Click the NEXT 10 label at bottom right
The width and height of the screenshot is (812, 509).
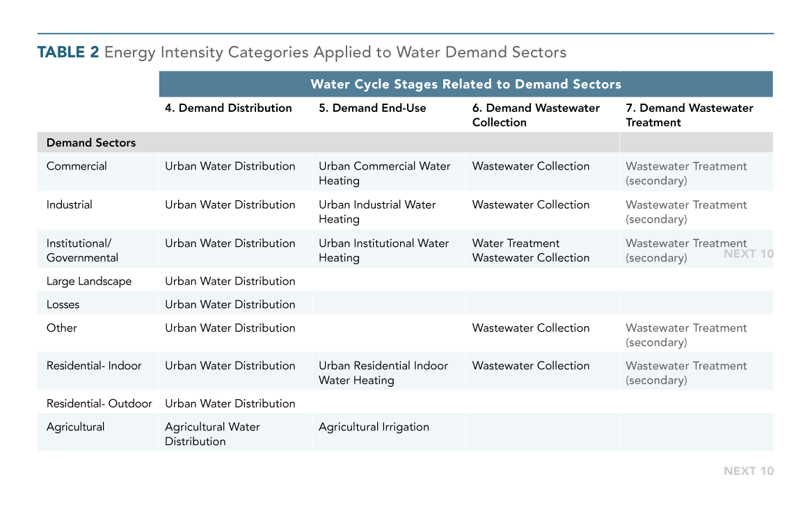(x=749, y=471)
